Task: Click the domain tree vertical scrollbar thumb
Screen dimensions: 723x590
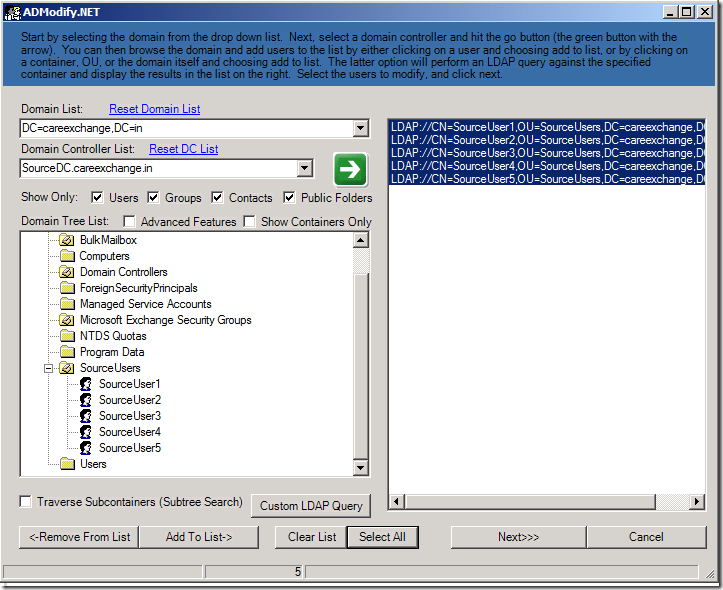Action: (361, 366)
